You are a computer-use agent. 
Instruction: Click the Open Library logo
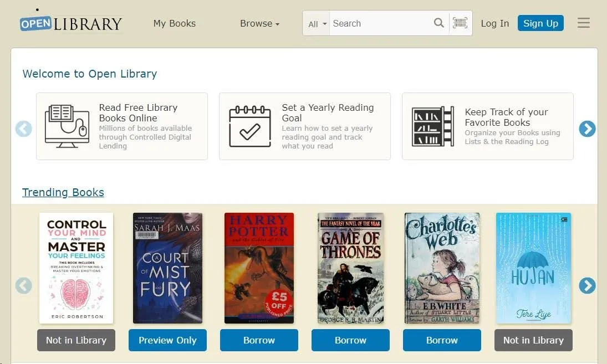point(71,23)
